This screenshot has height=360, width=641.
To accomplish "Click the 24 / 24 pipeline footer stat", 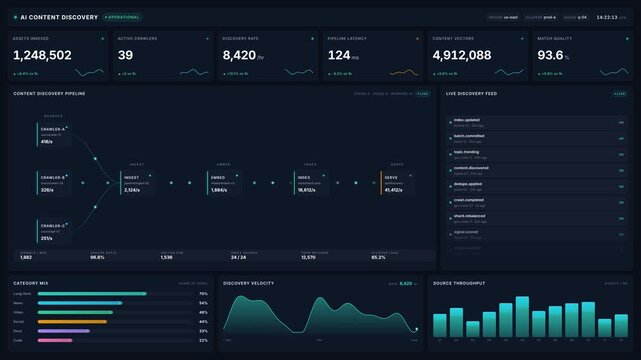I will pyautogui.click(x=238, y=257).
